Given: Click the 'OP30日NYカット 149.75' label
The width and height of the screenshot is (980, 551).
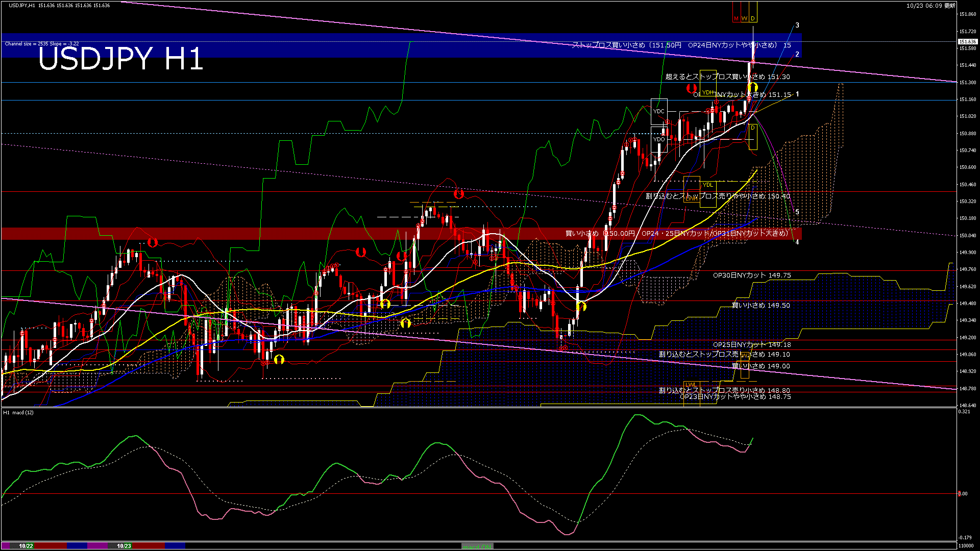Looking at the screenshot, I should pyautogui.click(x=752, y=275).
